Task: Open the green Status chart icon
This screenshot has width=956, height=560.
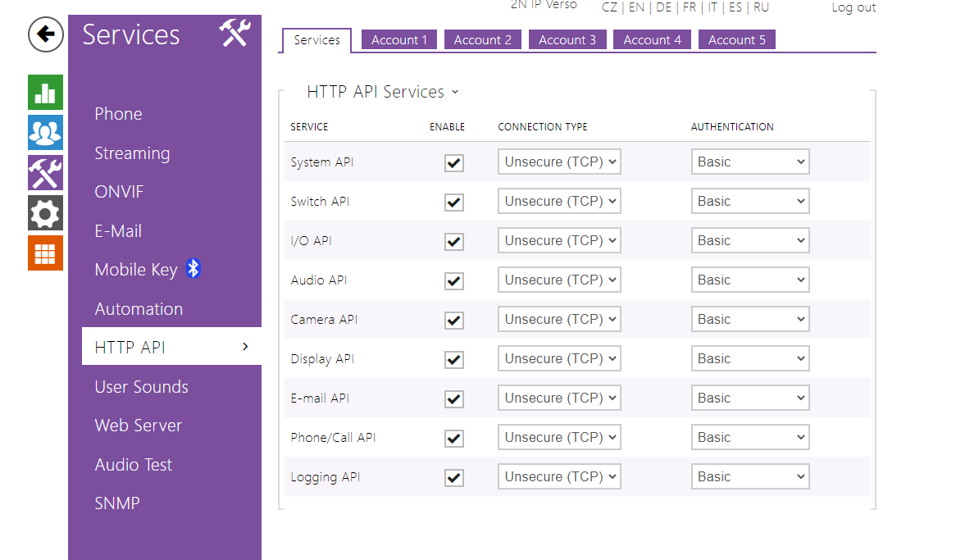Action: coord(45,92)
